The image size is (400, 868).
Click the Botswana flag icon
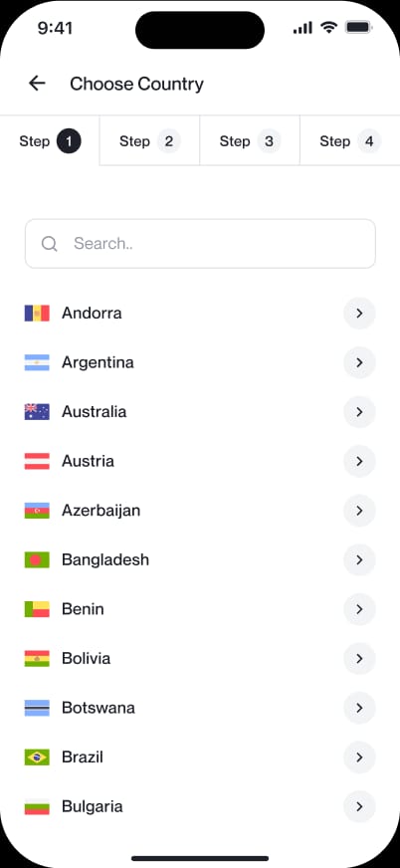click(x=37, y=708)
